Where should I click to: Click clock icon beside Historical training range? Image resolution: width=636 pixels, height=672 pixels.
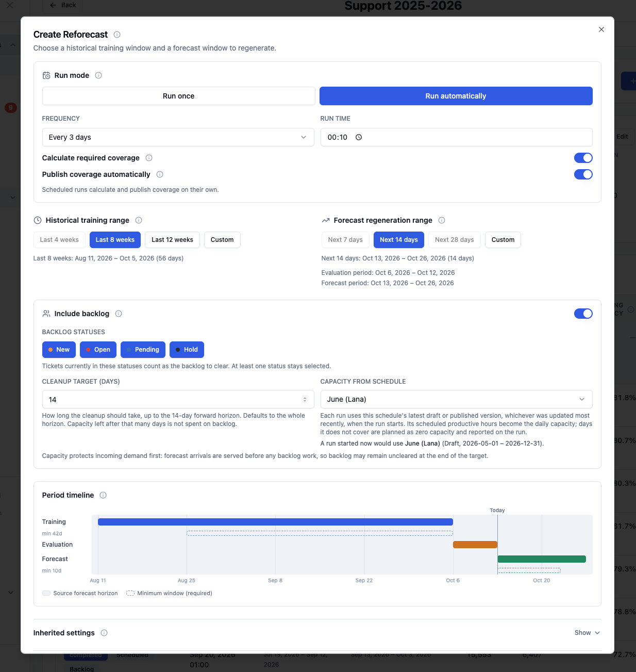click(38, 220)
